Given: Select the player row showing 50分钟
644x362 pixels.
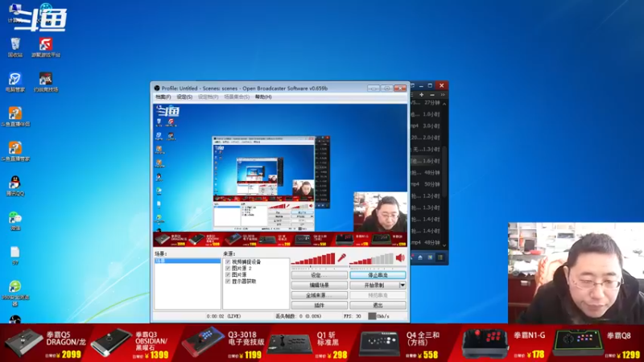Looking at the screenshot, I should pos(426,184).
